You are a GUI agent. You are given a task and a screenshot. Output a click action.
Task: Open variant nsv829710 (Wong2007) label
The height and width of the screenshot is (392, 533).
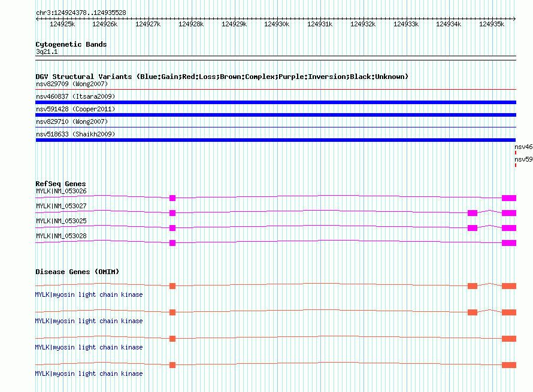pos(72,121)
